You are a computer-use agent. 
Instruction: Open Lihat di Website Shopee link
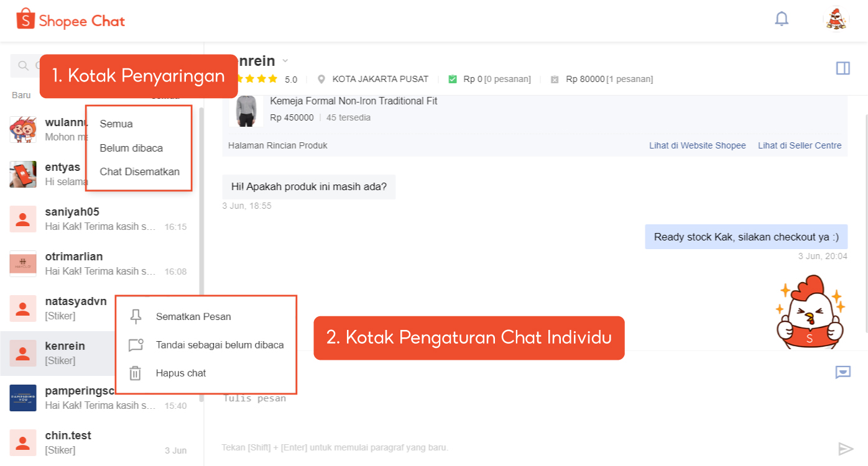point(698,145)
